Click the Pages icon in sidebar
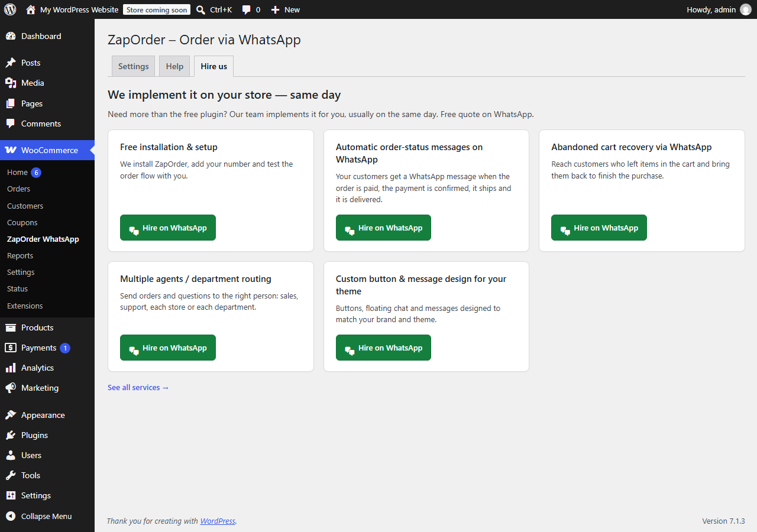This screenshot has width=757, height=532. pos(11,103)
